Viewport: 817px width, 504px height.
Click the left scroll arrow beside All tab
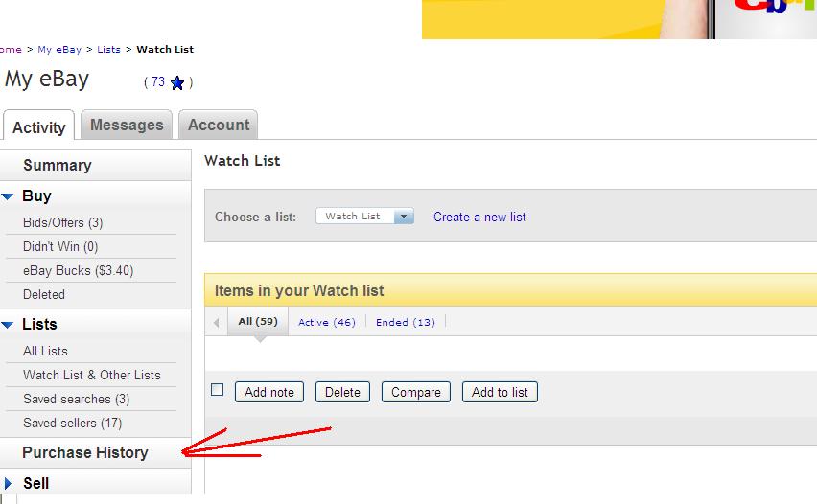click(216, 323)
